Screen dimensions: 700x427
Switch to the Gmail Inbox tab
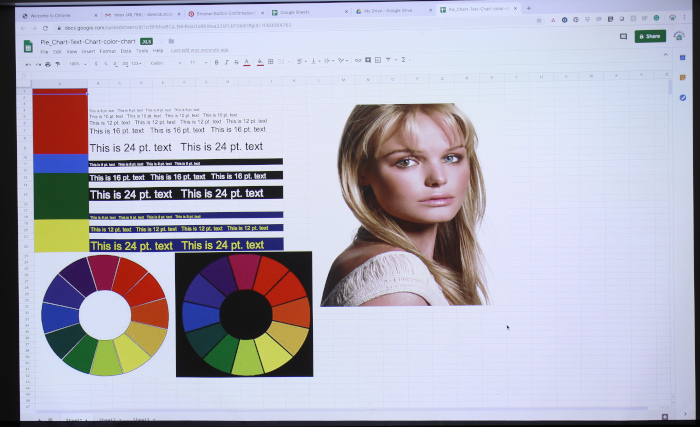142,15
